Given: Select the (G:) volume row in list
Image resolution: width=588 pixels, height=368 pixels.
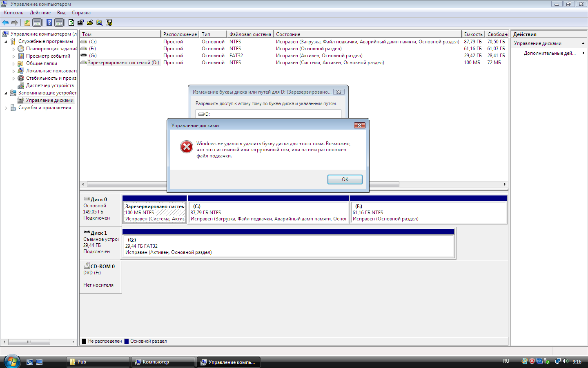Looking at the screenshot, I should [x=294, y=56].
